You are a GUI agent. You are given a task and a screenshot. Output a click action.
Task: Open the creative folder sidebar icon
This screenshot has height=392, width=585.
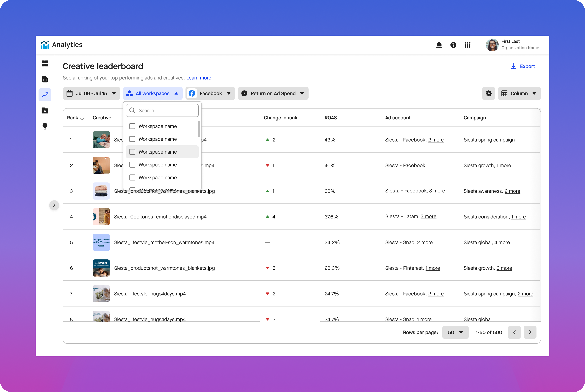coord(45,110)
